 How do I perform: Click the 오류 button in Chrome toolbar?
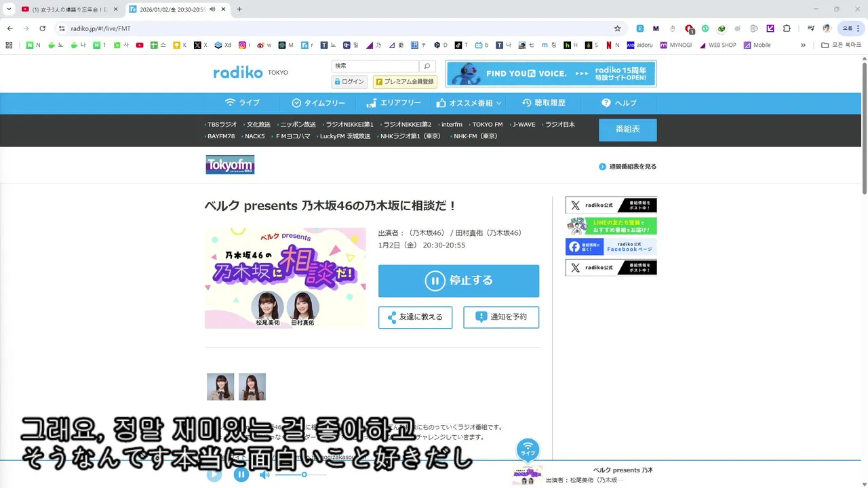pyautogui.click(x=851, y=28)
